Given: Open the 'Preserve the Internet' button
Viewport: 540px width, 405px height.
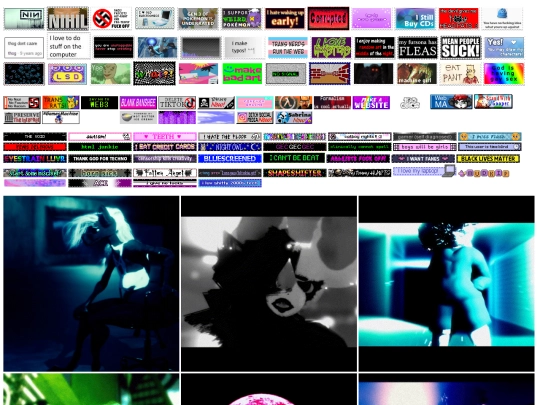Looking at the screenshot, I should pos(22,117).
